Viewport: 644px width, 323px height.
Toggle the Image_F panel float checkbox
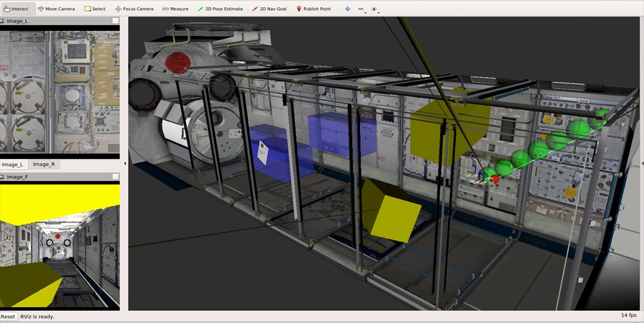point(115,177)
